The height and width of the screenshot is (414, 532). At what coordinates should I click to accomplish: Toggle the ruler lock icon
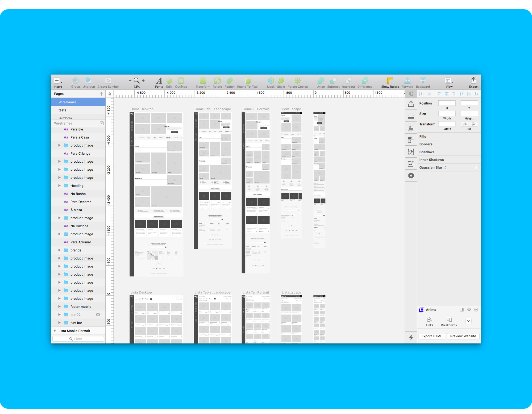click(x=110, y=94)
